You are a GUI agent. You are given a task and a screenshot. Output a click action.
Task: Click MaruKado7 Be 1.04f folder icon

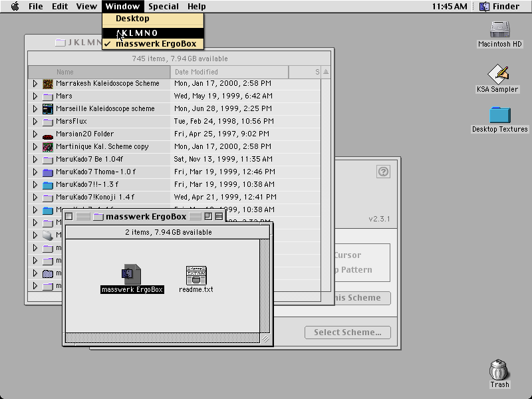tap(48, 160)
